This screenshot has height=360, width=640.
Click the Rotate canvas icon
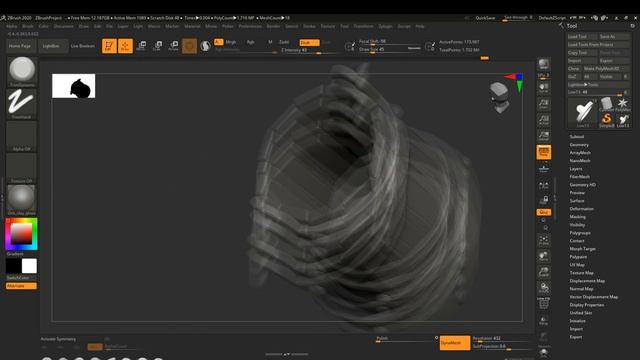544,288
